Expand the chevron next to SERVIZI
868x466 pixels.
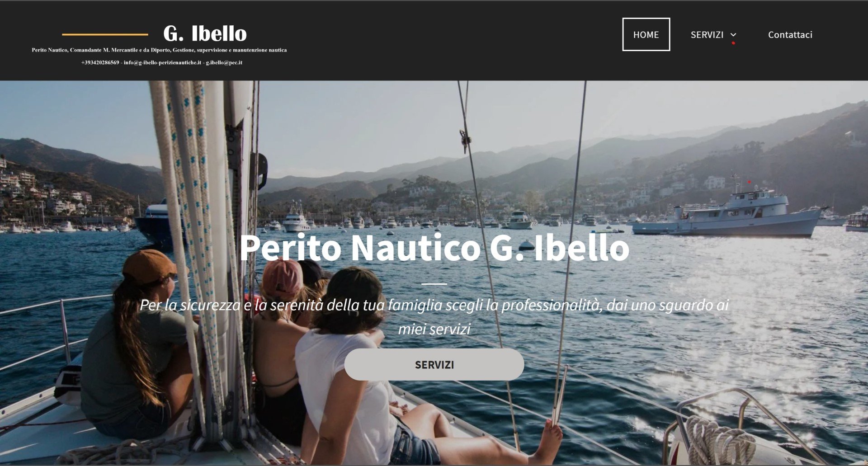tap(733, 35)
